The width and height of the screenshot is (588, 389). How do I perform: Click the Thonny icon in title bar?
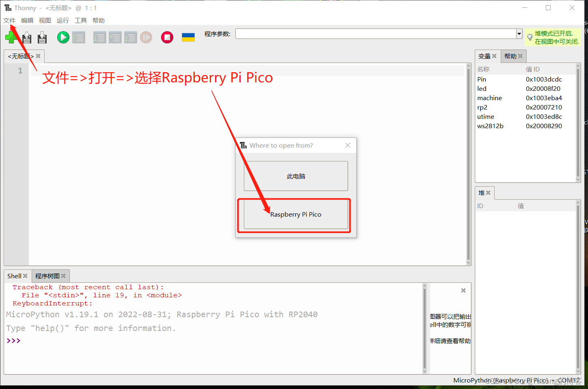click(8, 8)
